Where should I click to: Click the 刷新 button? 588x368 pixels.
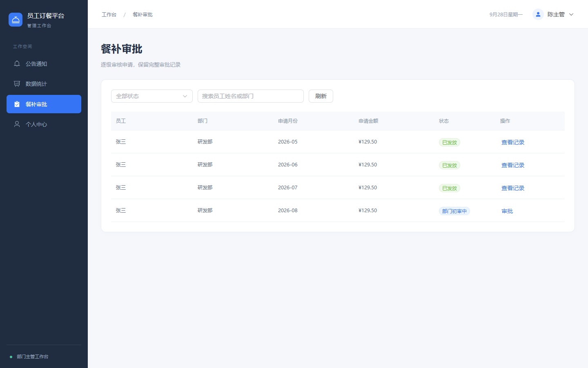(321, 96)
